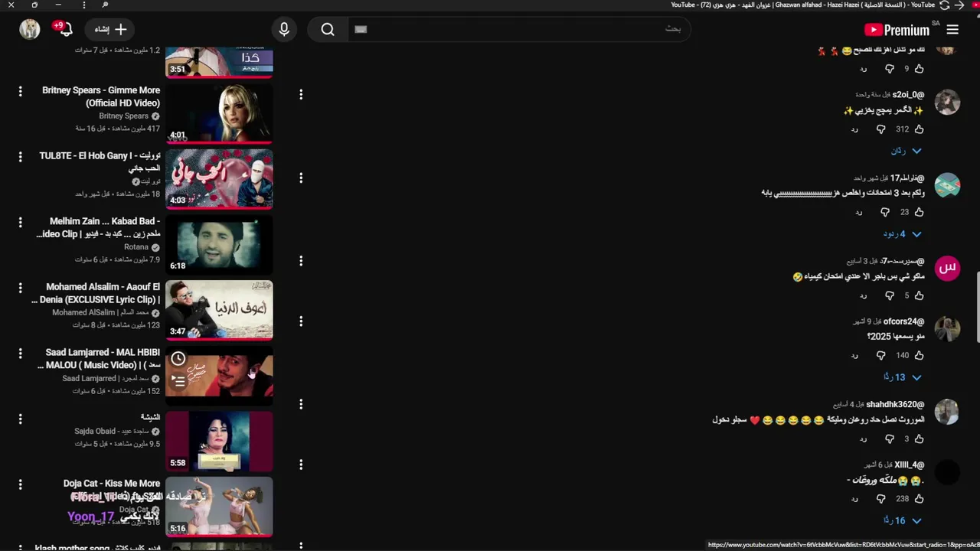Open action menu for shahdhk3620 comment
Screen dimensions: 980x551
tap(301, 404)
